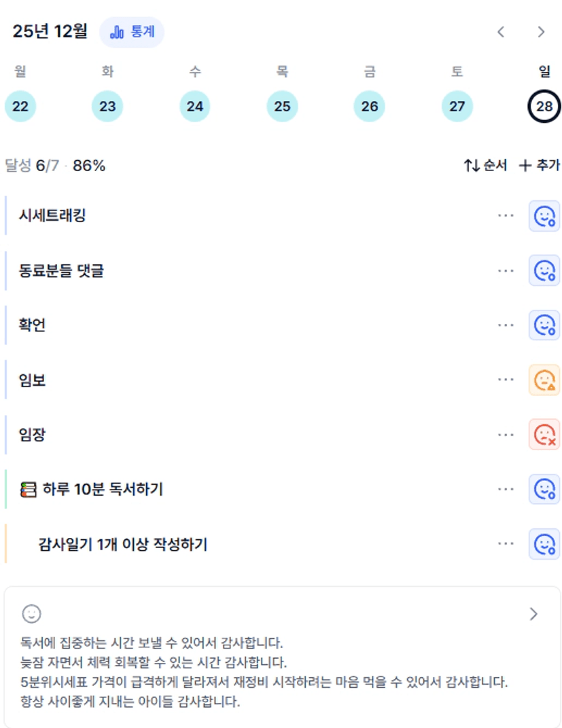Expand the gratitude note with the chevron

click(x=533, y=615)
